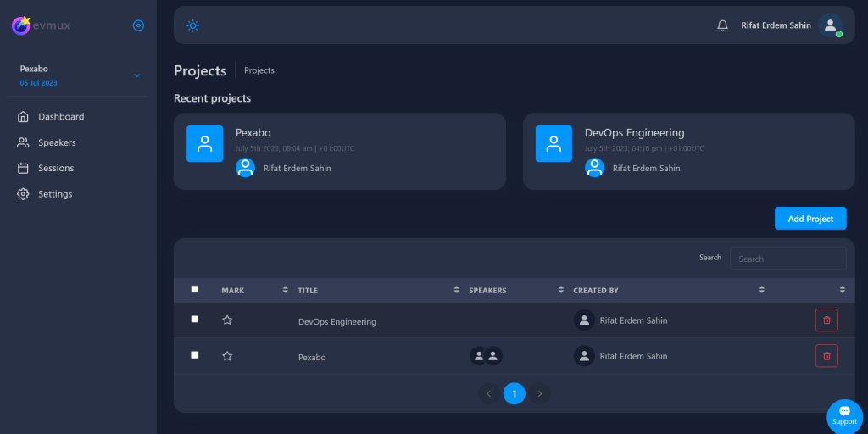Go to next page arrow

(540, 393)
